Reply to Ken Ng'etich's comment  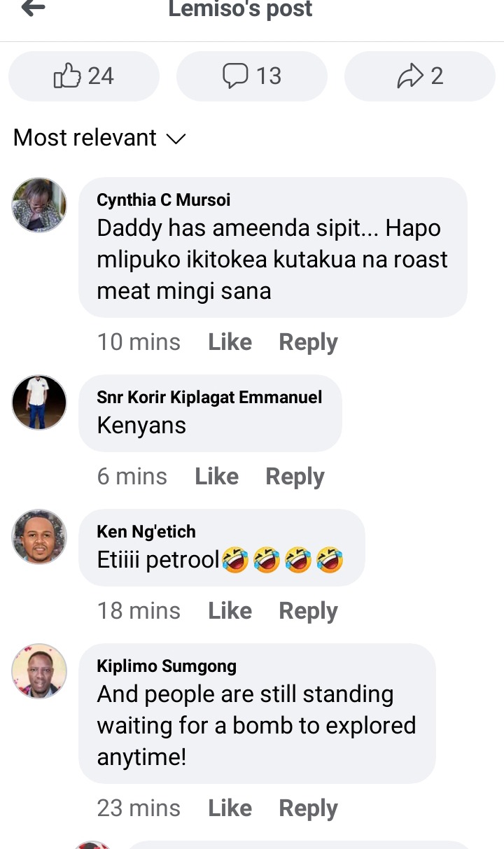pos(308,611)
